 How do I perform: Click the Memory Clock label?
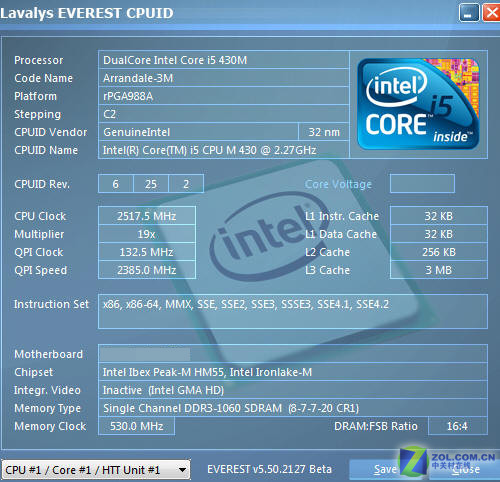[50, 426]
